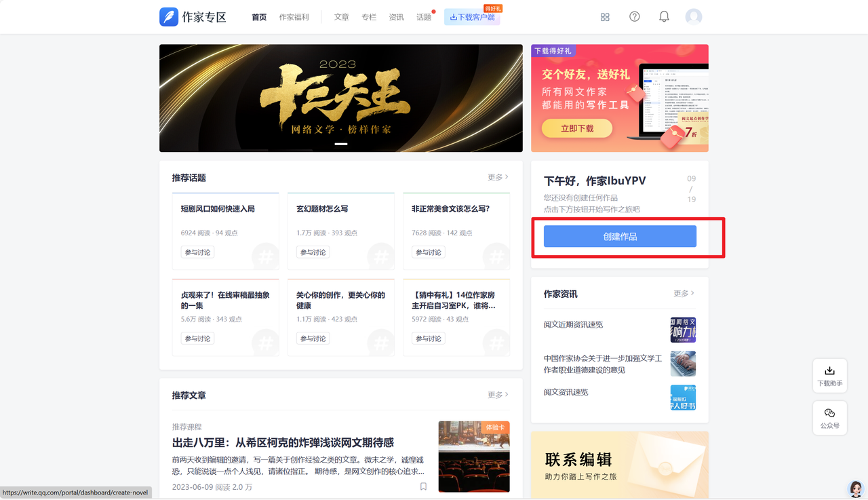Viewport: 868px width, 500px height.
Task: Click 参与讨论 under 玄幻题材怎么写
Action: click(313, 252)
